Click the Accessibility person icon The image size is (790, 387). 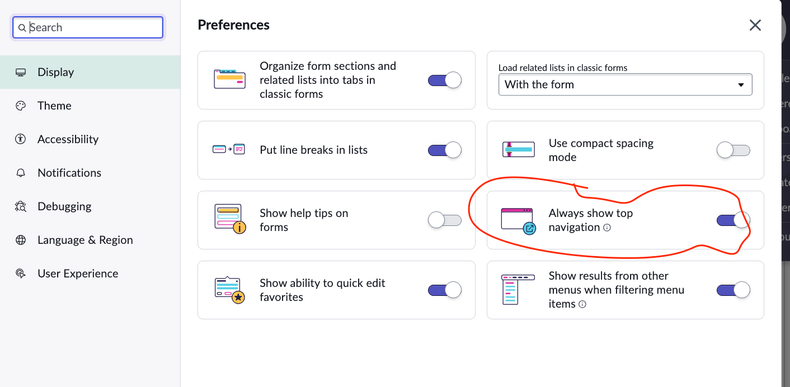pyautogui.click(x=21, y=139)
